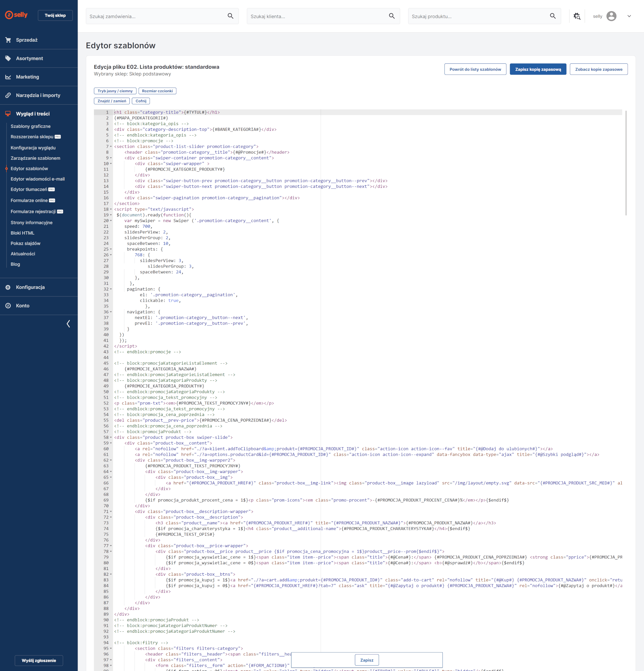Click the Konfiguracja gear icon

[8, 287]
